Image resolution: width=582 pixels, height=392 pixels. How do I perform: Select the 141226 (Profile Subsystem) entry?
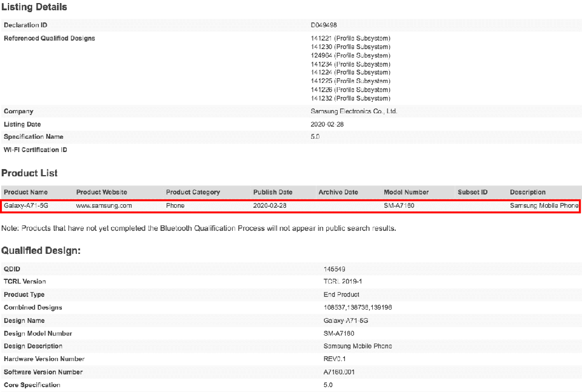[350, 90]
